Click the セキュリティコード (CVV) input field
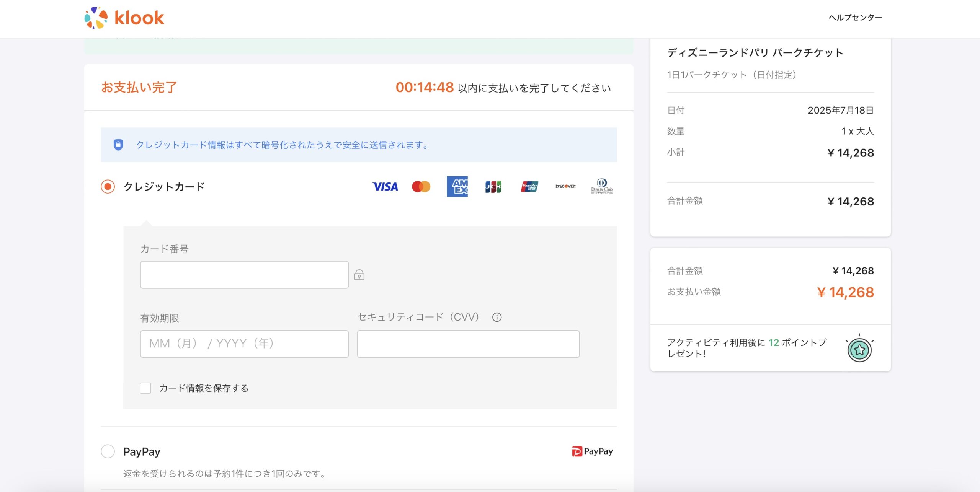Screen dimensions: 980x492 pyautogui.click(x=468, y=344)
